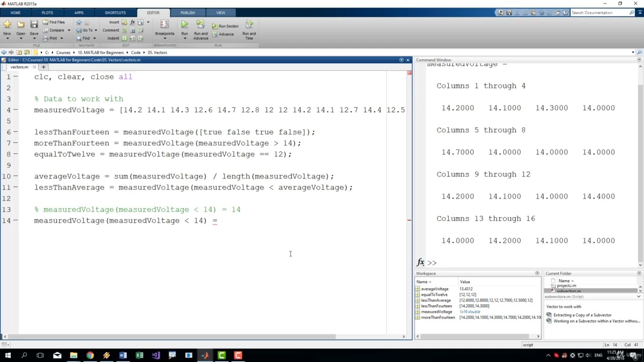Switch to the HOME tab
Viewport: 644px width, 362px height.
coord(16,13)
